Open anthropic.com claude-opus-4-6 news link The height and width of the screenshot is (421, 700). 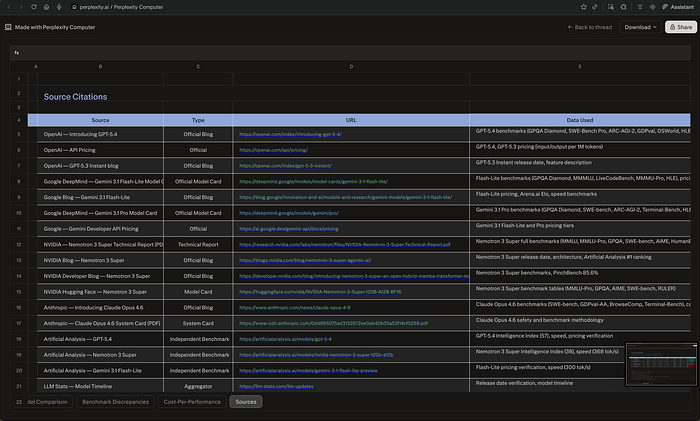[x=295, y=308]
